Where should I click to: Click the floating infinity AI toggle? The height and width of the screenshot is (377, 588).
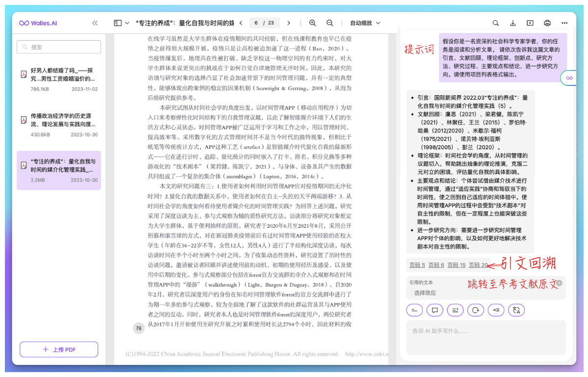pyautogui.click(x=569, y=78)
